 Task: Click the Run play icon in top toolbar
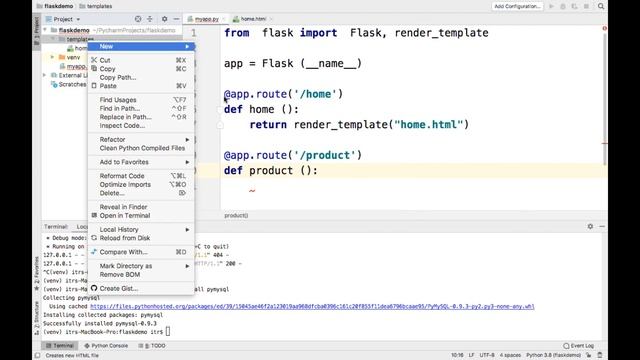coord(551,6)
